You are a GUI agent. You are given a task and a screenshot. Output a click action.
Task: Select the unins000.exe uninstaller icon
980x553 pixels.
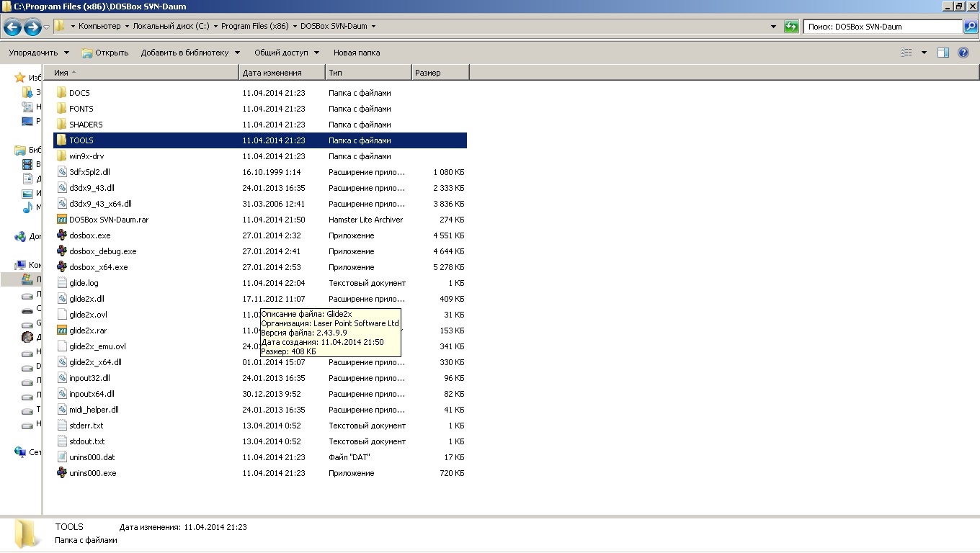62,473
